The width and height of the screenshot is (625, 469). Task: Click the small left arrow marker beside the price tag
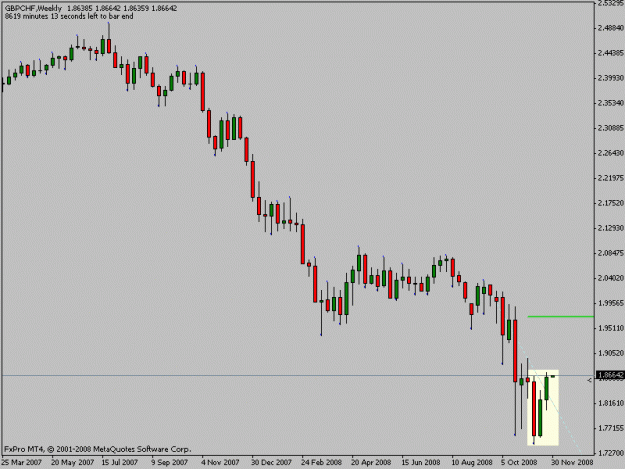point(590,381)
